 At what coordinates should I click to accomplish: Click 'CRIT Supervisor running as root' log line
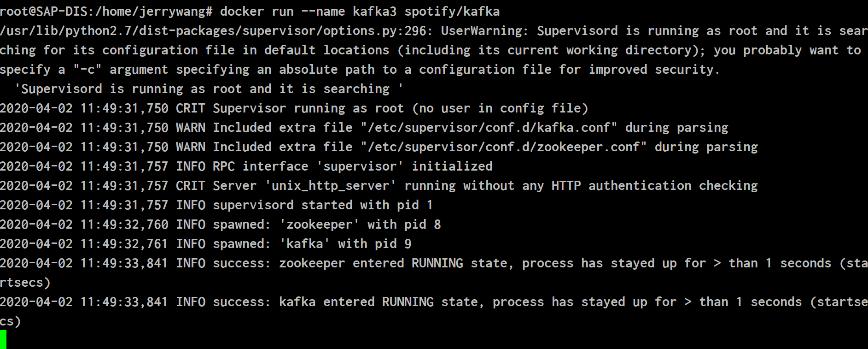coord(294,108)
